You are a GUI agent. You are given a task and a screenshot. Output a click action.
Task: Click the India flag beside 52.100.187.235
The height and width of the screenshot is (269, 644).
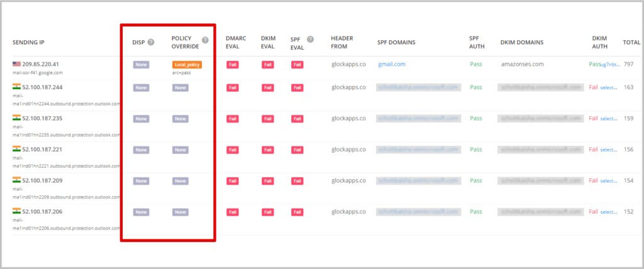click(16, 118)
